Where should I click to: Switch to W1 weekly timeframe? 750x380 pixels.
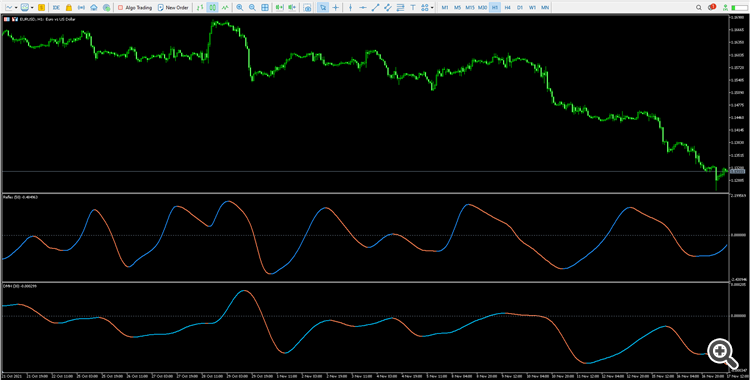click(532, 8)
